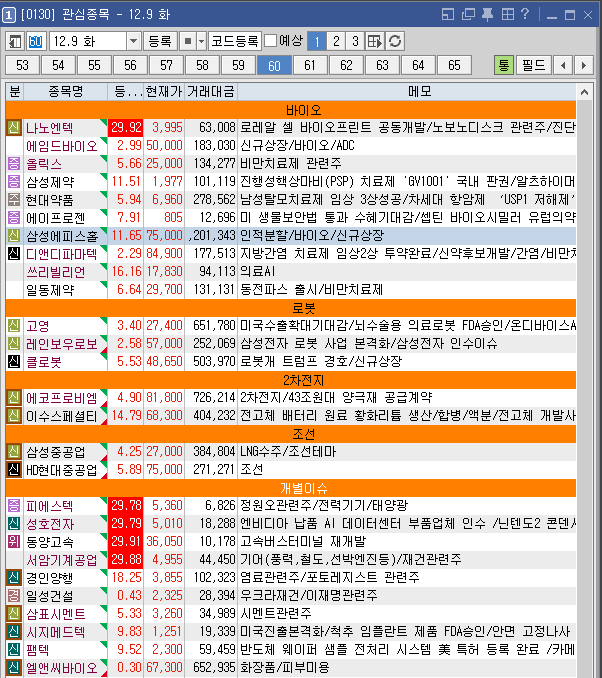Click the refresh icon in the toolbar
Screen dimensions: 602x678
point(395,41)
